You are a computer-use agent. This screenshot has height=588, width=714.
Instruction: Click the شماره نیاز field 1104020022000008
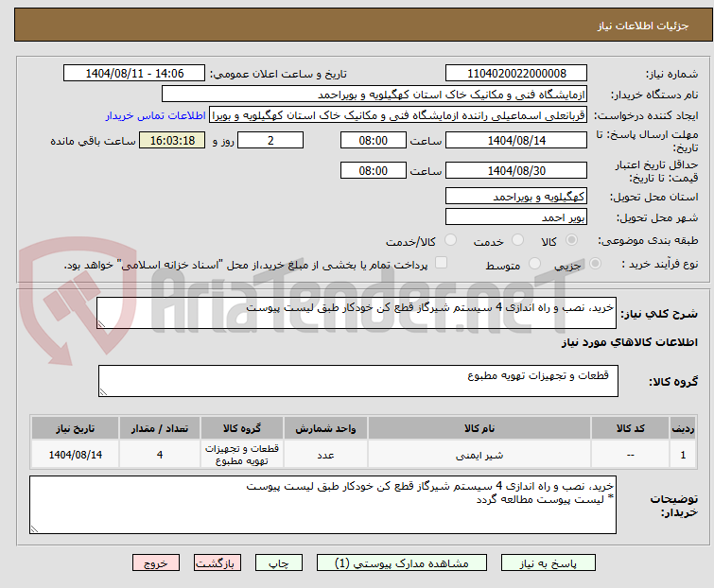516,74
